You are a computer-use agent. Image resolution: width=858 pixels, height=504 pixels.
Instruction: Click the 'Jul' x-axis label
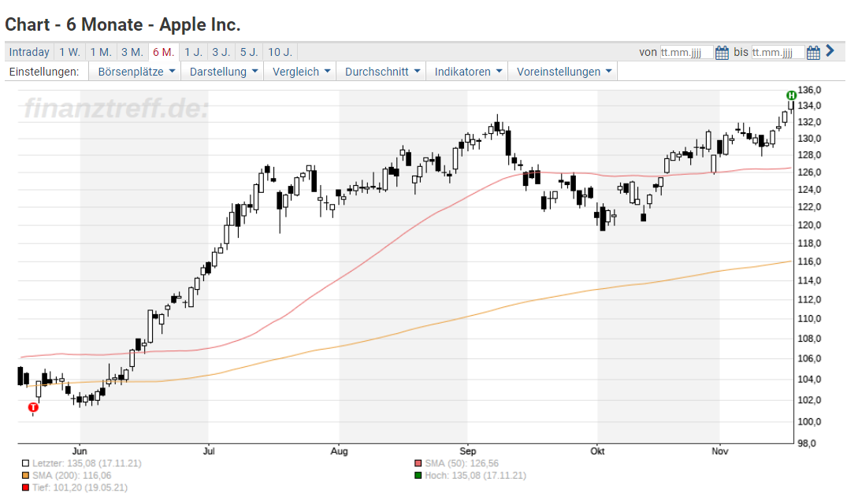(x=209, y=451)
